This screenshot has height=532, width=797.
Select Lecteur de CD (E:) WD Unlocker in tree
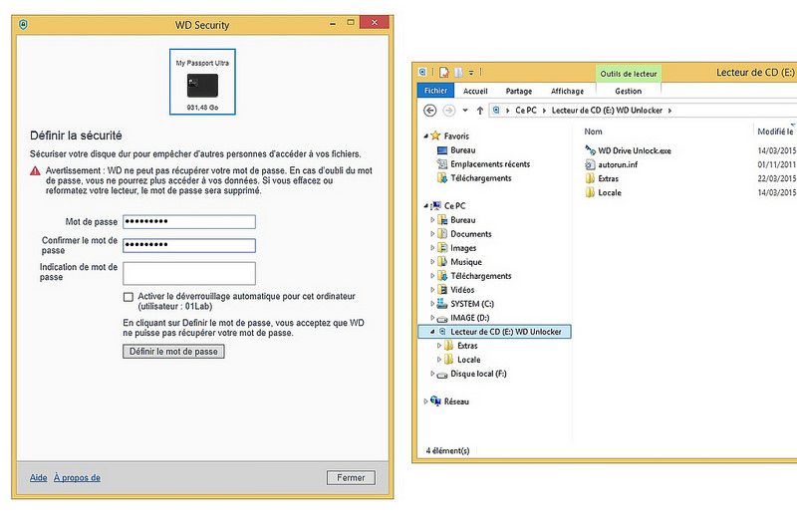point(494,332)
